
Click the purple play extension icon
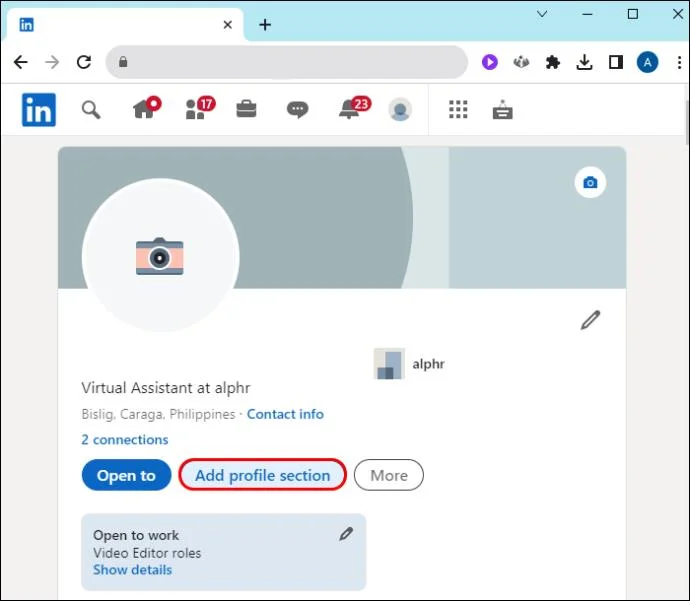click(x=489, y=62)
